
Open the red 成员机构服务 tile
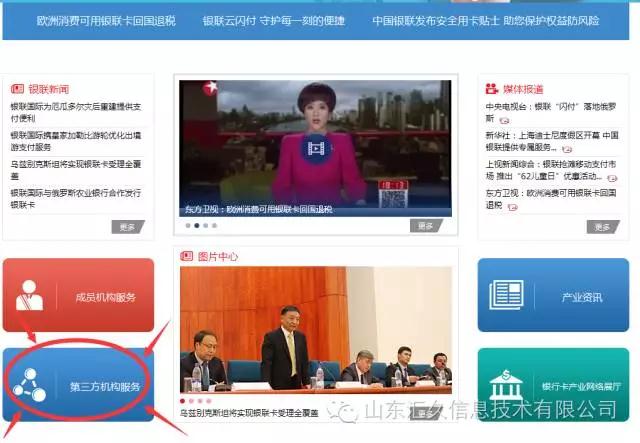(x=78, y=295)
